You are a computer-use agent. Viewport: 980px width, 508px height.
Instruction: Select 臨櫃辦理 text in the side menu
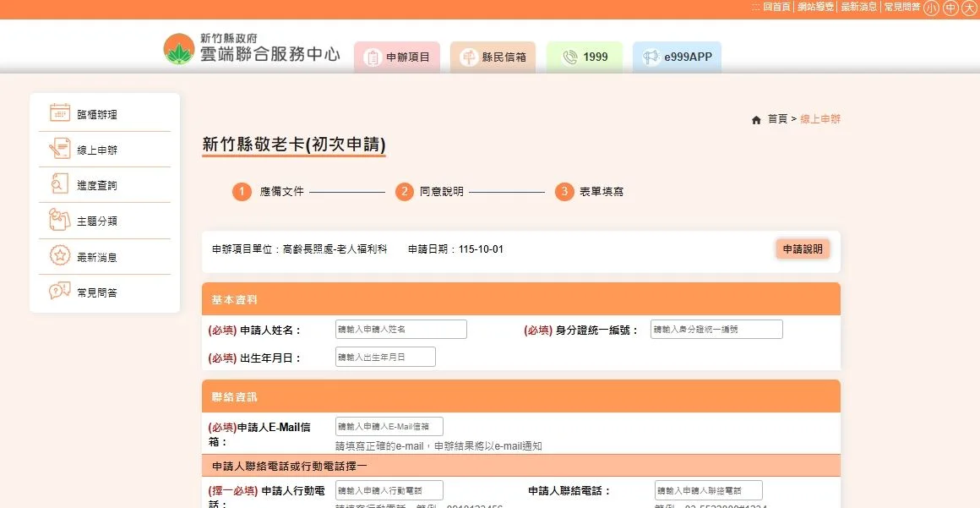(97, 114)
